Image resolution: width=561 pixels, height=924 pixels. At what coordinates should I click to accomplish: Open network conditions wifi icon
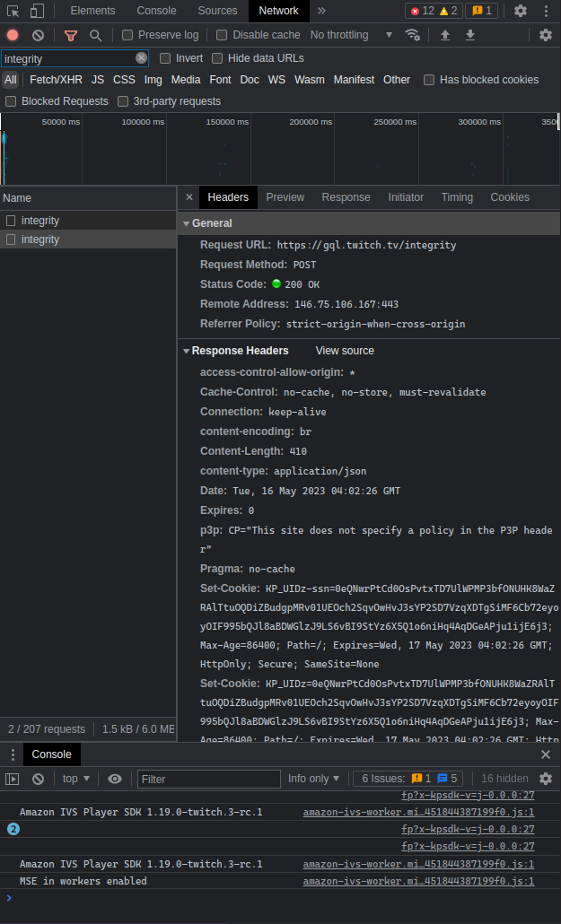coord(412,35)
